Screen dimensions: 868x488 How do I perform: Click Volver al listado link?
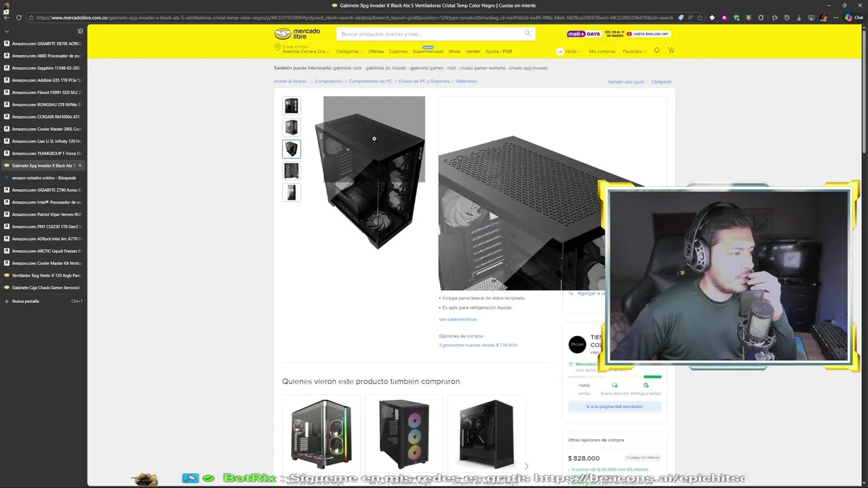(290, 81)
